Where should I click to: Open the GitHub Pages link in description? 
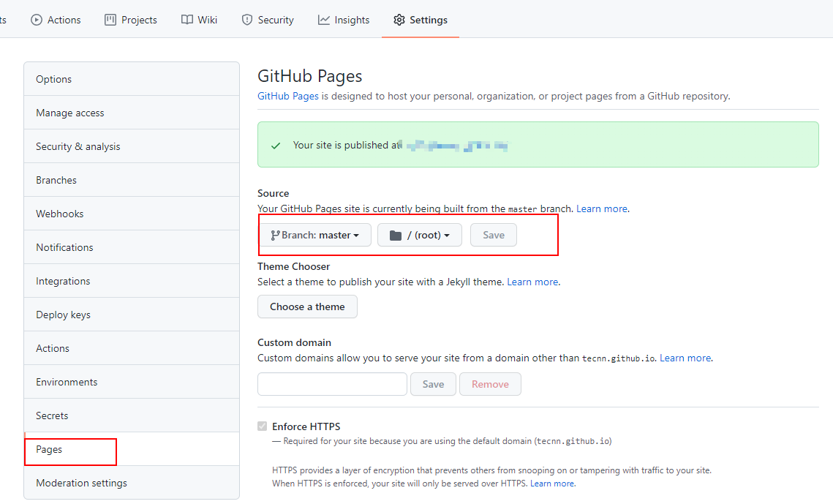pyautogui.click(x=288, y=96)
